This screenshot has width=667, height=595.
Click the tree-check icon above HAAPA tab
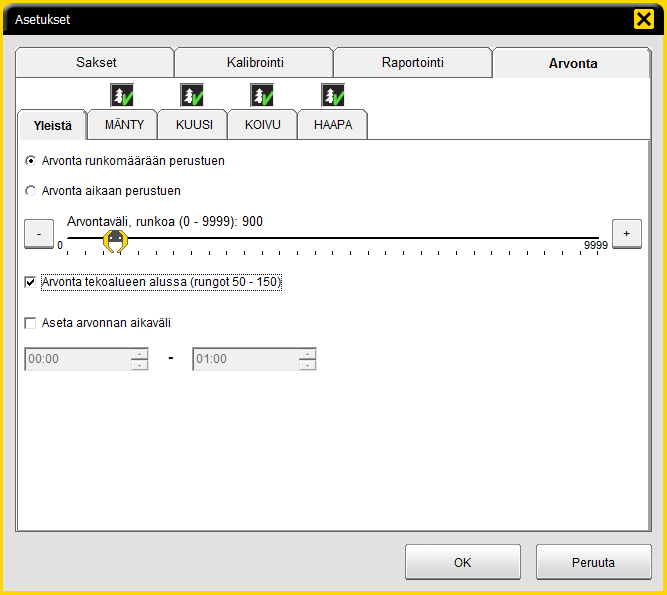pos(333,95)
